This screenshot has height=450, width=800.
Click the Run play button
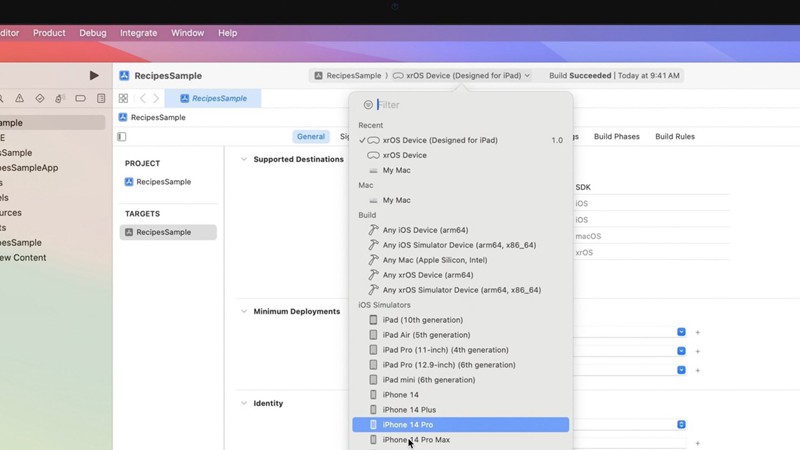pyautogui.click(x=94, y=76)
